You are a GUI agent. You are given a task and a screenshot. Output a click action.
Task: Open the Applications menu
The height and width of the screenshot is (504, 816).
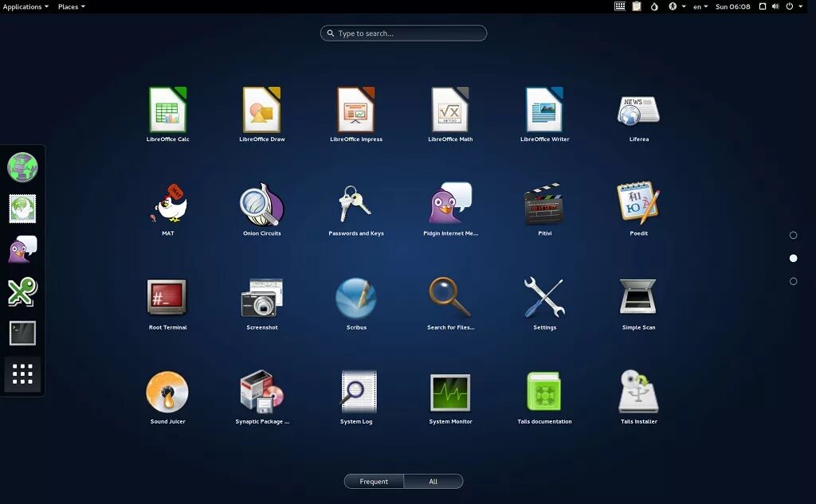[x=25, y=6]
